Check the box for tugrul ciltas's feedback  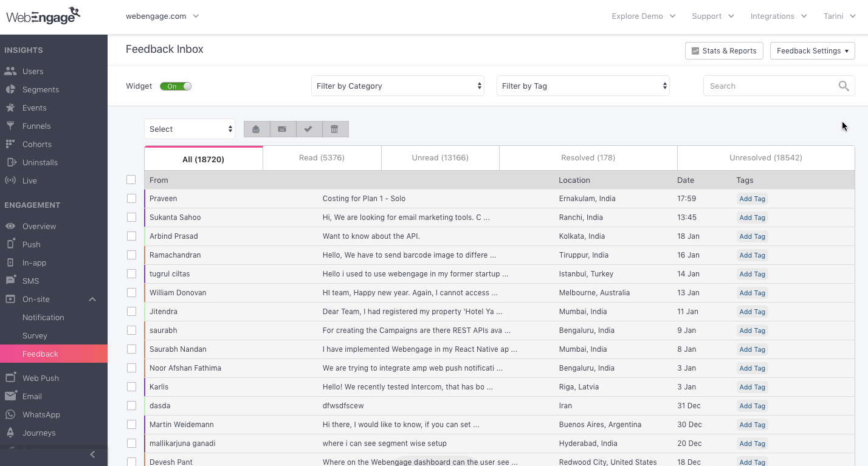131,274
